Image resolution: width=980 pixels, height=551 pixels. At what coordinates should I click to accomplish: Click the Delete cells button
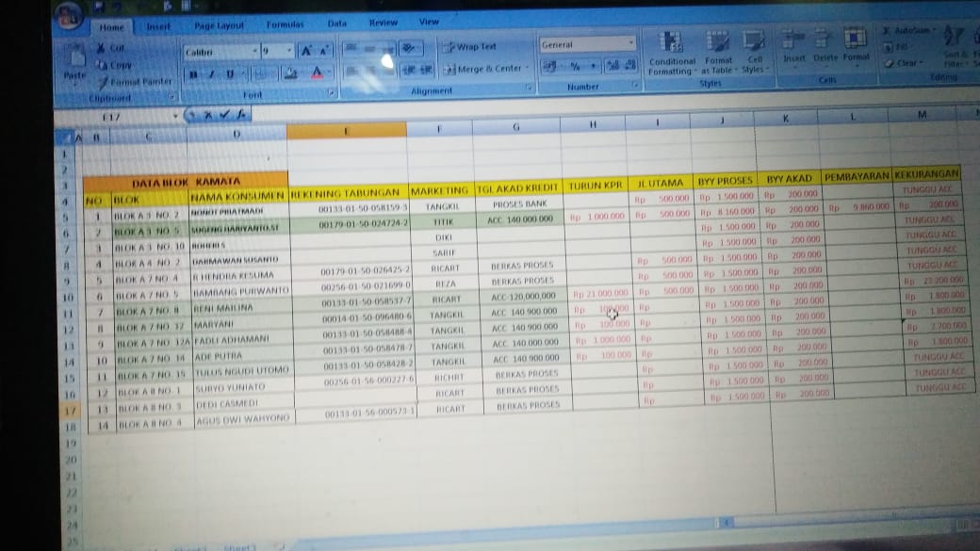point(825,46)
